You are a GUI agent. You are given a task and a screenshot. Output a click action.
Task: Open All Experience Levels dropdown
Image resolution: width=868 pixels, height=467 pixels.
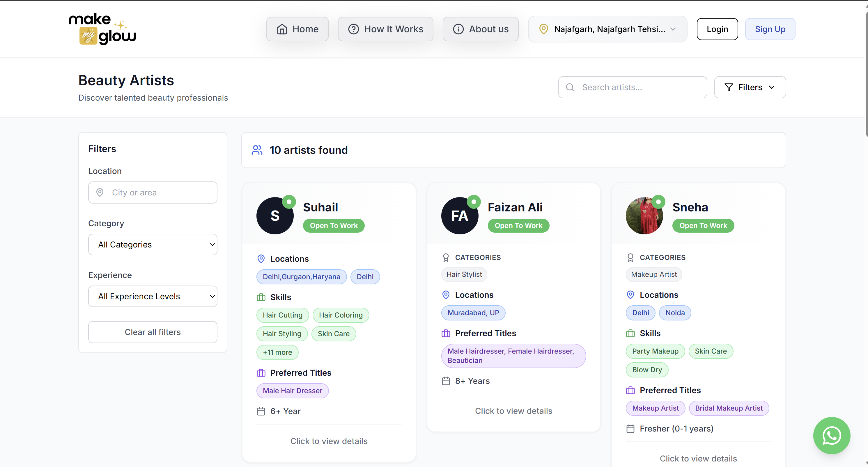pyautogui.click(x=153, y=296)
